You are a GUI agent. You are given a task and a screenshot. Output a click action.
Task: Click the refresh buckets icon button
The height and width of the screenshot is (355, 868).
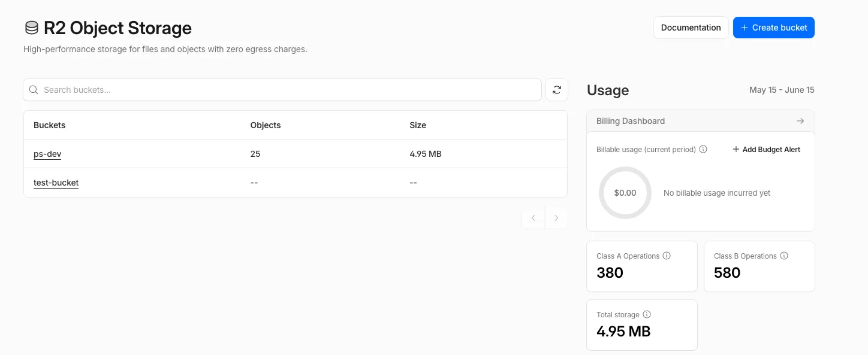click(x=557, y=90)
